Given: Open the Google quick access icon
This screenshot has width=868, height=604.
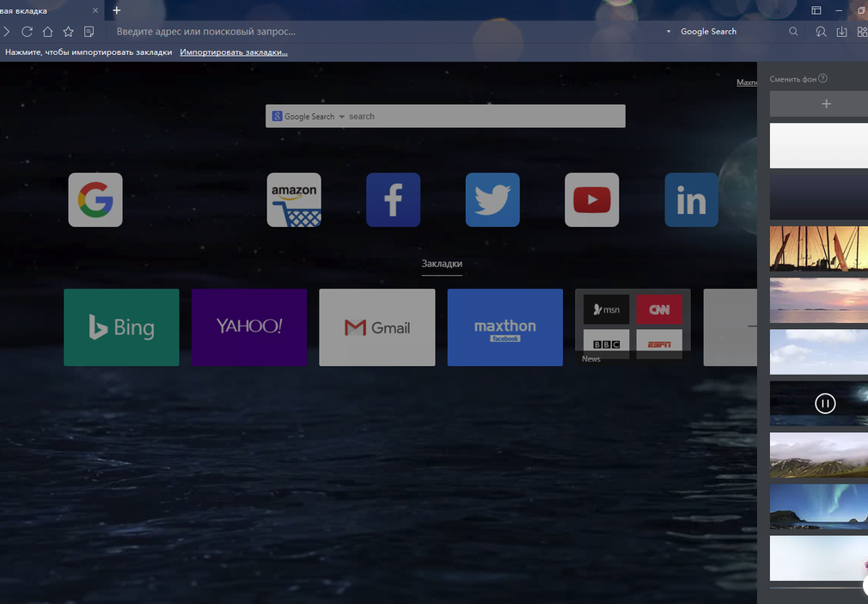Looking at the screenshot, I should click(95, 200).
